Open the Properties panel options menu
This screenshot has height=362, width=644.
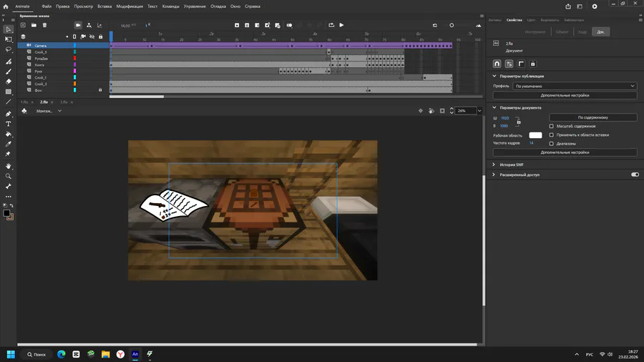(640, 20)
